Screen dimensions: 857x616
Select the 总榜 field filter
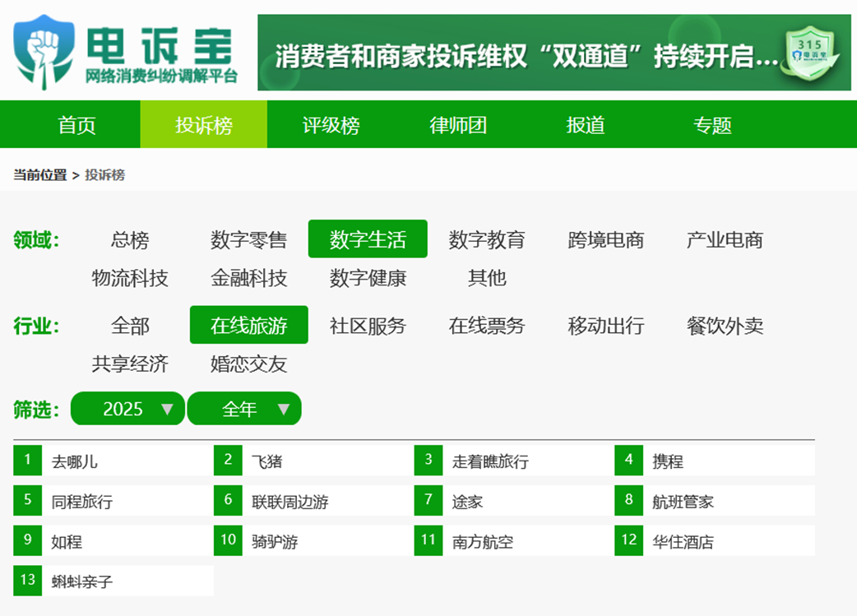coord(132,239)
